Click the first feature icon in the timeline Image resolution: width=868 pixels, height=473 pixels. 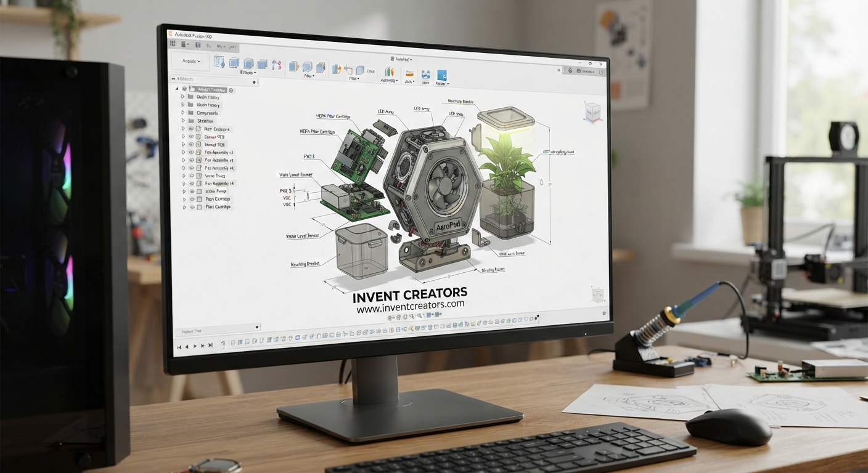point(223,344)
